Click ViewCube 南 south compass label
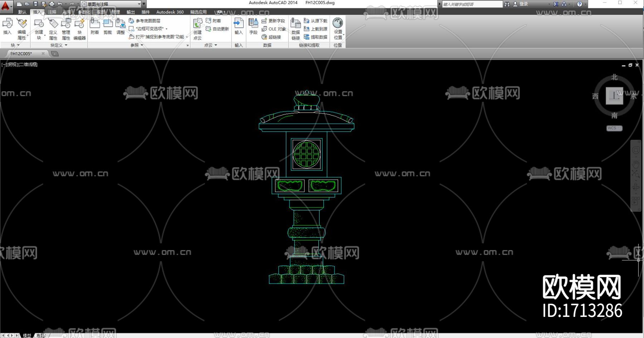 614,115
